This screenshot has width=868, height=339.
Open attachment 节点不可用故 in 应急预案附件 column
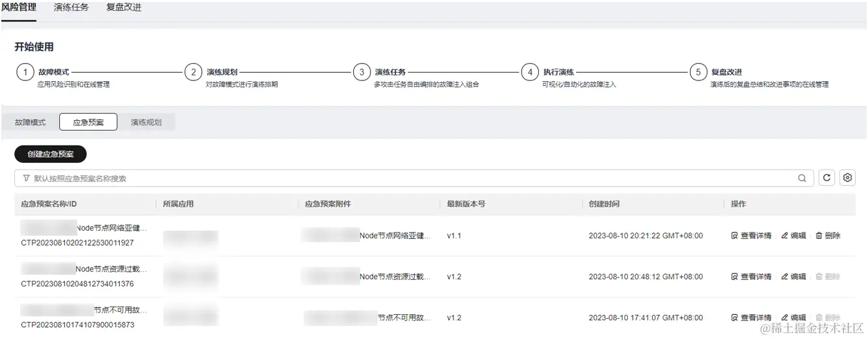click(405, 318)
